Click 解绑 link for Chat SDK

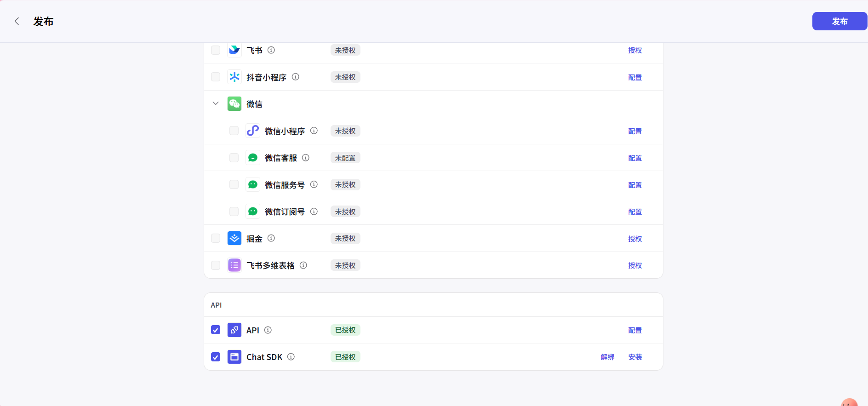[607, 357]
